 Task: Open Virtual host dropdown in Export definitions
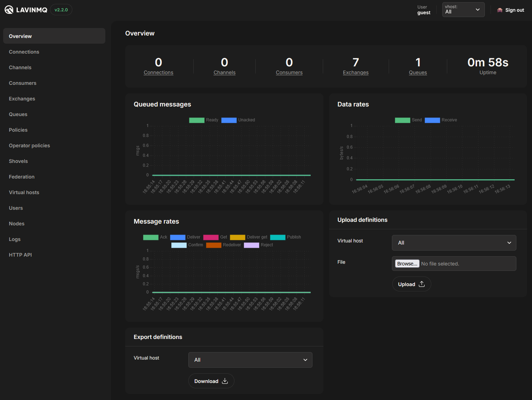[250, 360]
